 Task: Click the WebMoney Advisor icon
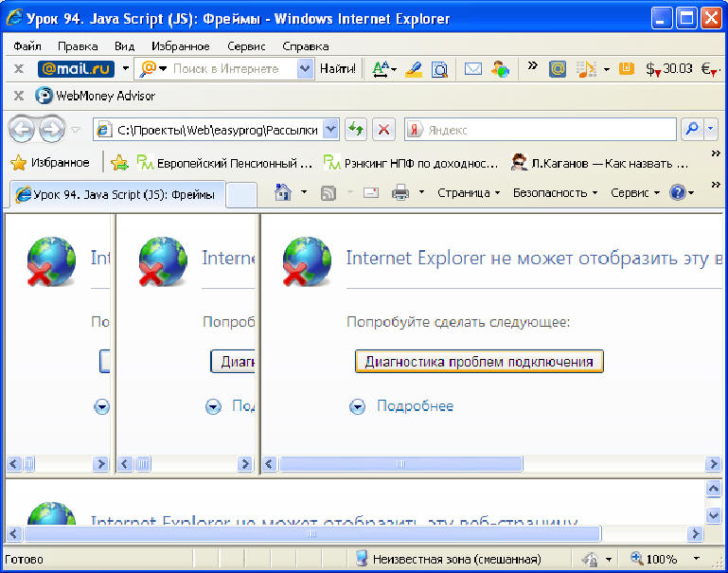[x=44, y=96]
